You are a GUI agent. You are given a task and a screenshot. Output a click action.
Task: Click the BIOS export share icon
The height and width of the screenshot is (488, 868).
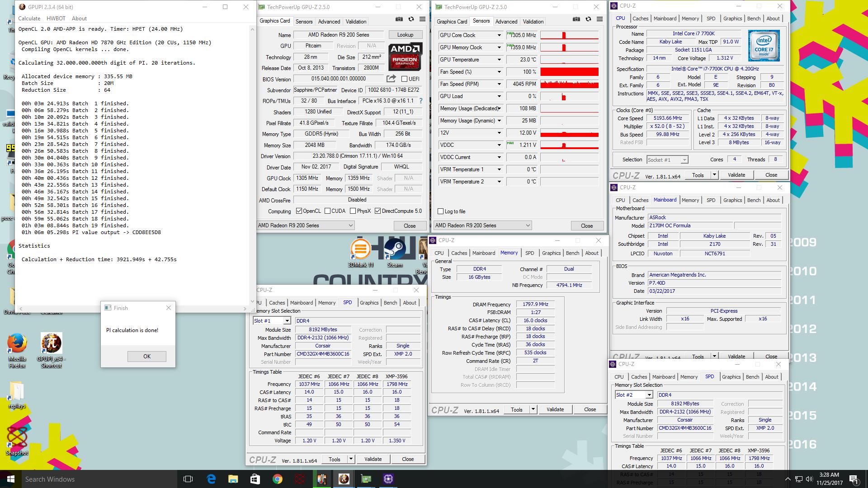pyautogui.click(x=391, y=79)
